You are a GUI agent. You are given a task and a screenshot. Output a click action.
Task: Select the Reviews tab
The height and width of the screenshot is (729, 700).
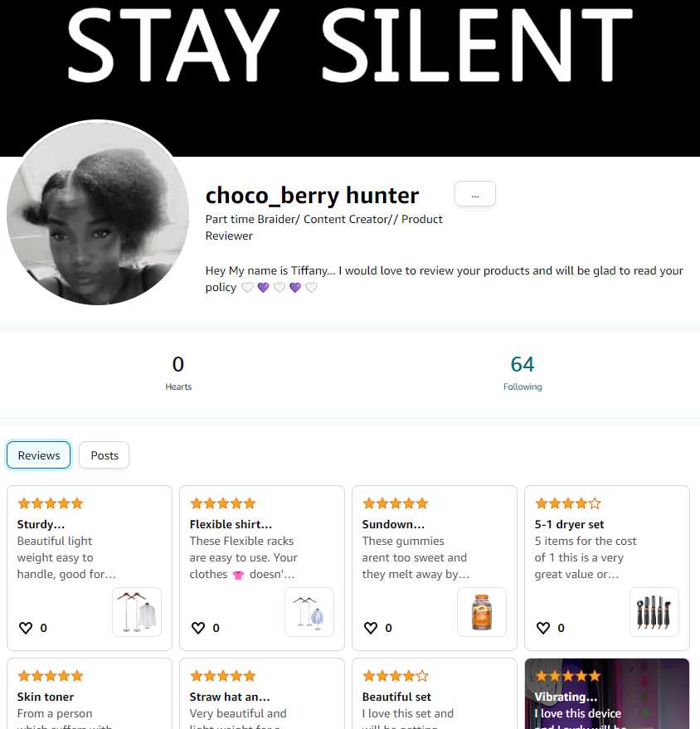(x=39, y=455)
